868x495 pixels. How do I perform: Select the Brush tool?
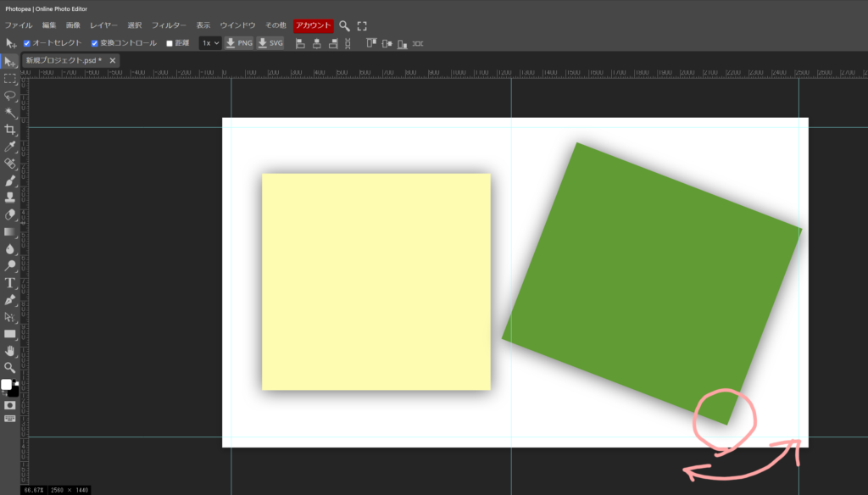click(10, 181)
